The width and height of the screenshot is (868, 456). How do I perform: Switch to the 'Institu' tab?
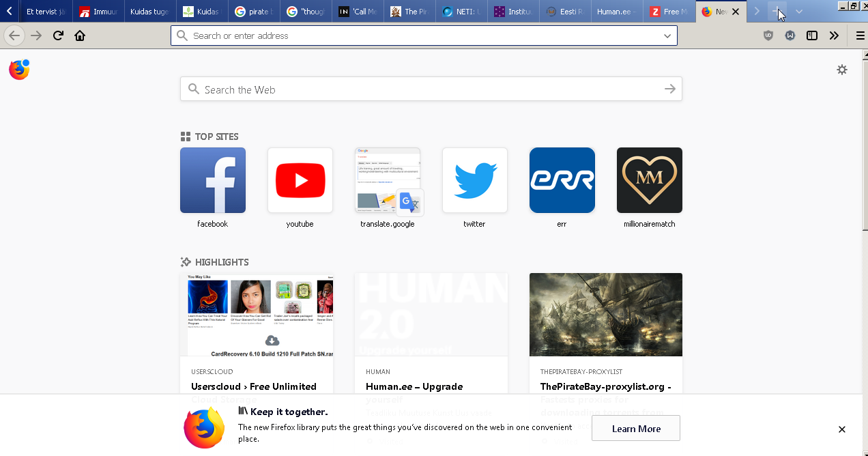513,12
